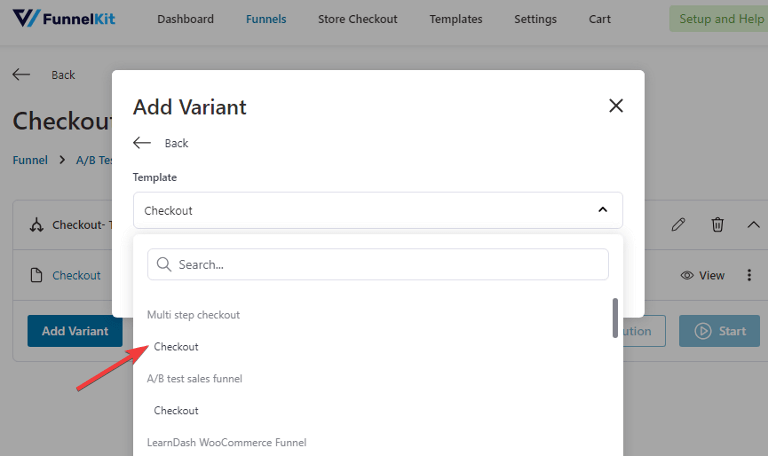Click the page document icon next to Checkout
Screen dimensions: 768x456
click(36, 275)
